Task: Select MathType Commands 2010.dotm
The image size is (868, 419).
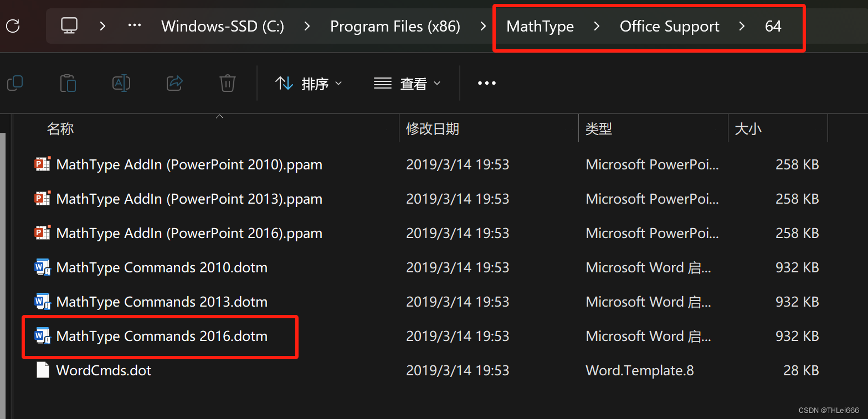Action: [162, 267]
